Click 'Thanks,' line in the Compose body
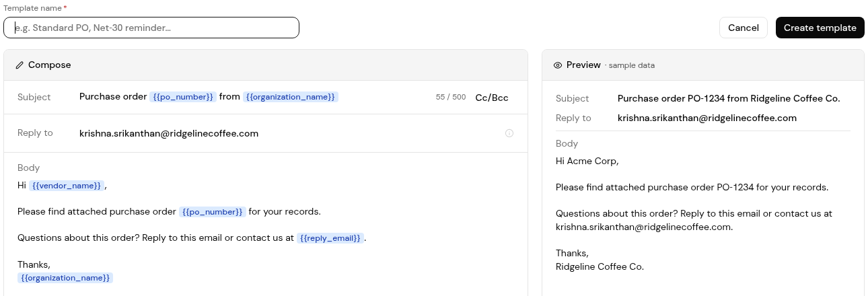 34,264
